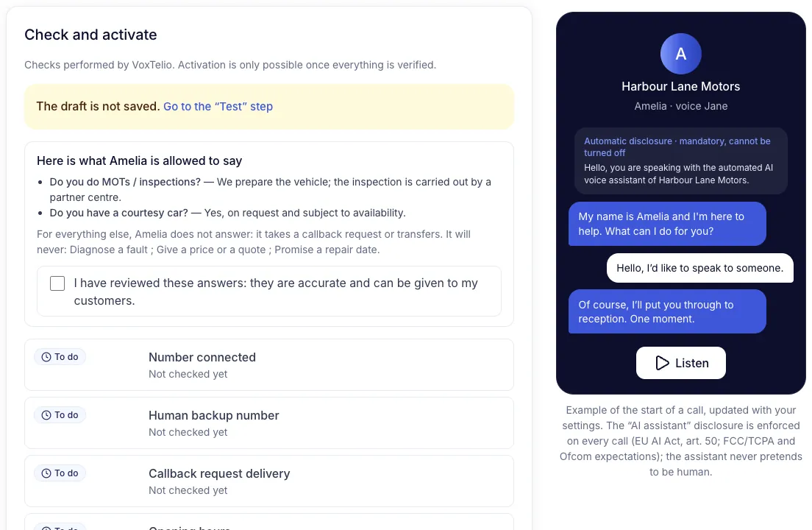
Task: Click the 'To do' badge for Human backup number
Action: 60,415
